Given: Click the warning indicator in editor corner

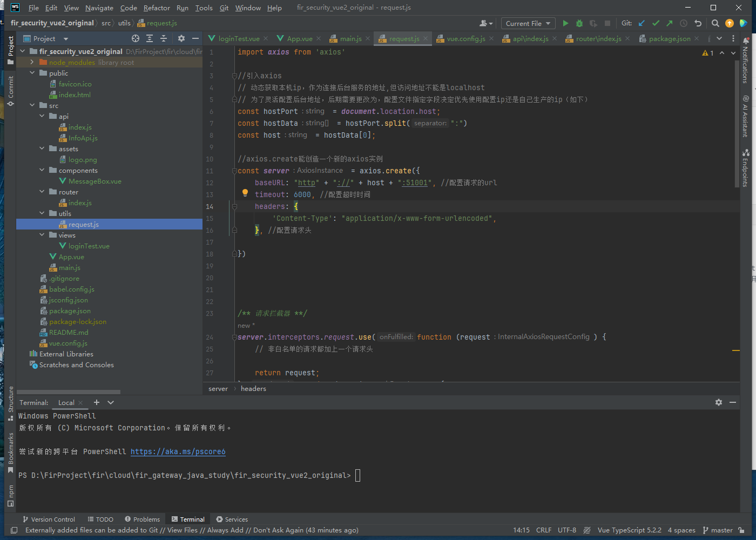Looking at the screenshot, I should click(707, 53).
